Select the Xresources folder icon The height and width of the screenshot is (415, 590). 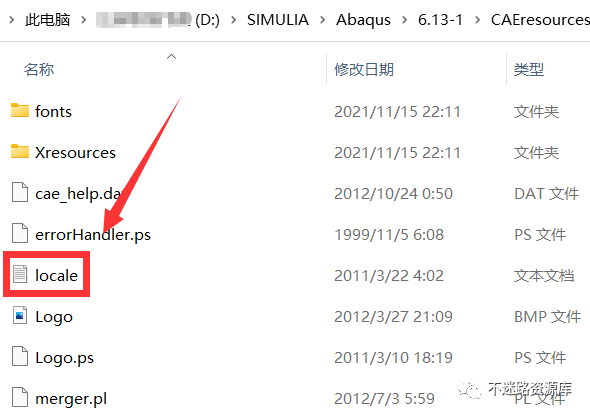click(20, 152)
